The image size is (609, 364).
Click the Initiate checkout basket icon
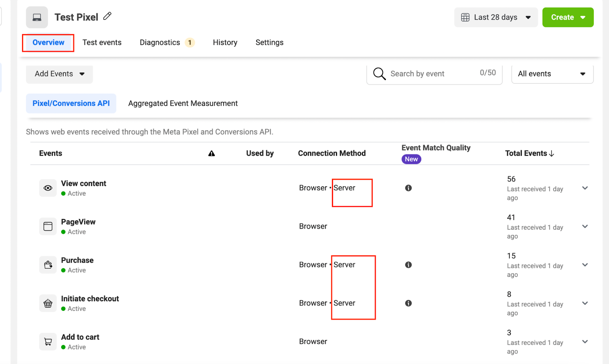48,303
